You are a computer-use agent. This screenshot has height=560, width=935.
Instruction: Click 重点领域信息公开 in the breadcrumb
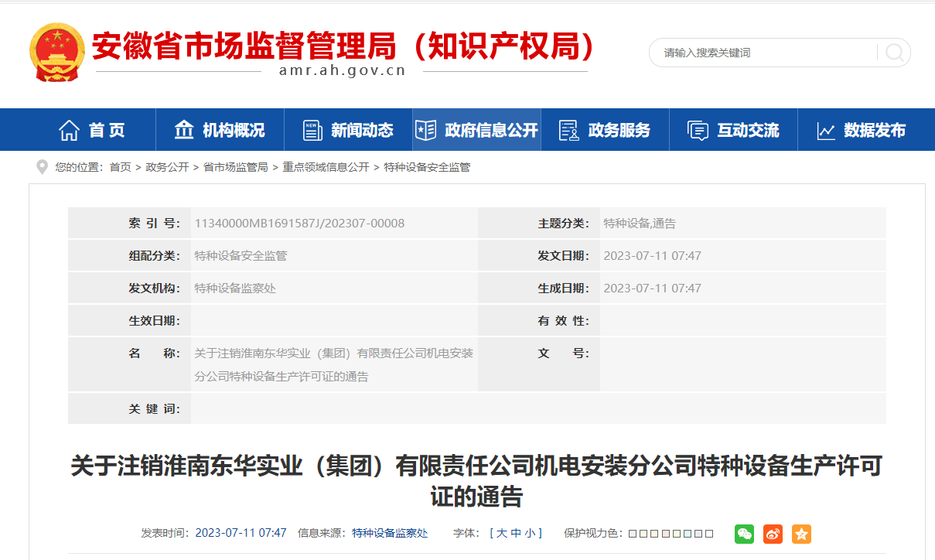(x=326, y=167)
